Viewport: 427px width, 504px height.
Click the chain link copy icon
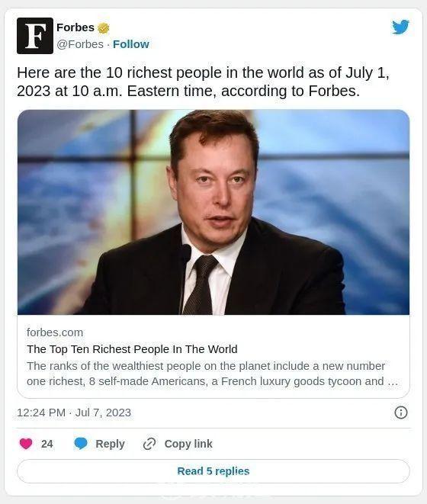pos(149,444)
